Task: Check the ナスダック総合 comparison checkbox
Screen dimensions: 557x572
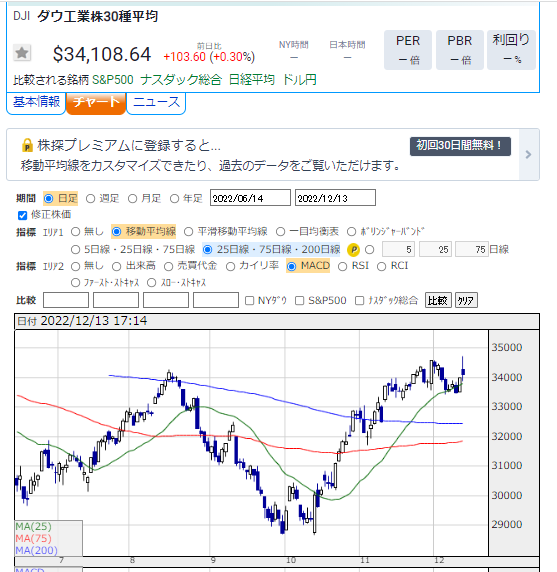Action: pos(360,301)
